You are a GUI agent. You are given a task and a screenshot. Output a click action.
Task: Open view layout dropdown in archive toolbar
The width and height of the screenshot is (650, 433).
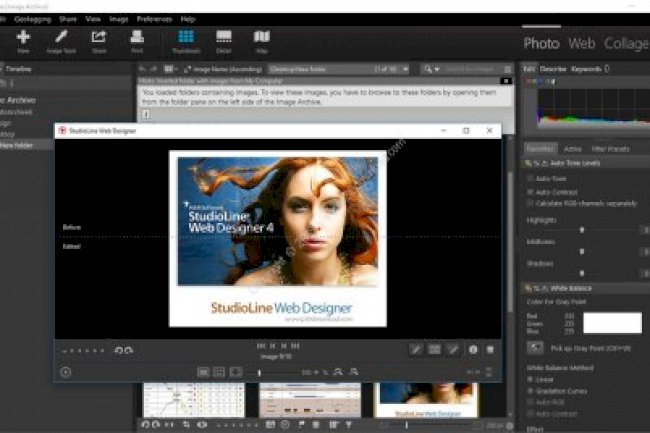[170, 69]
